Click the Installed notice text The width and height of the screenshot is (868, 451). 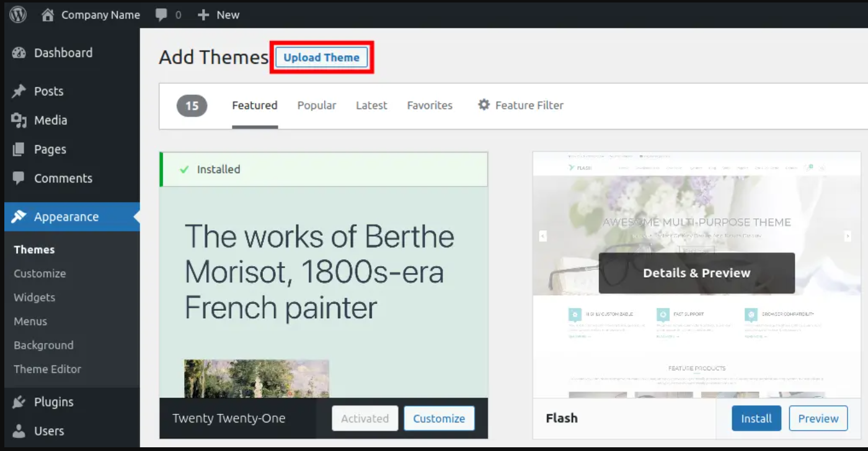coord(218,169)
